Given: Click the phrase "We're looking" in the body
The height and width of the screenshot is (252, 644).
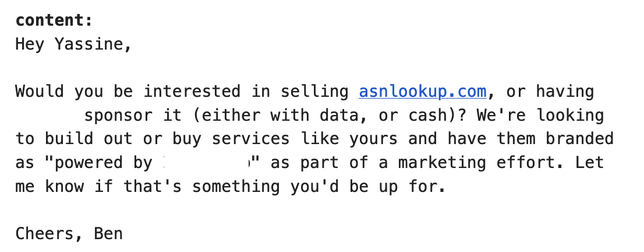Looking at the screenshot, I should pyautogui.click(x=540, y=115).
